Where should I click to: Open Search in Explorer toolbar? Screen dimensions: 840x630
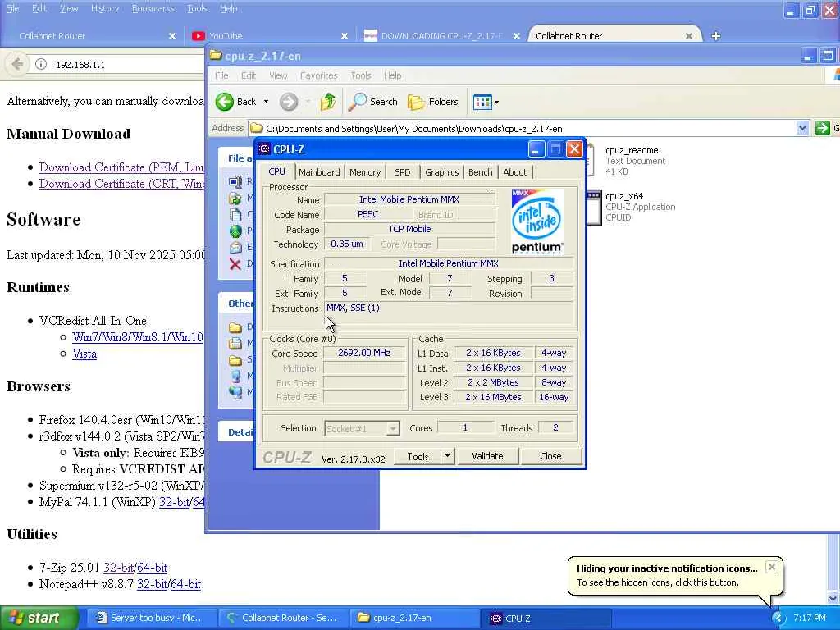point(373,101)
